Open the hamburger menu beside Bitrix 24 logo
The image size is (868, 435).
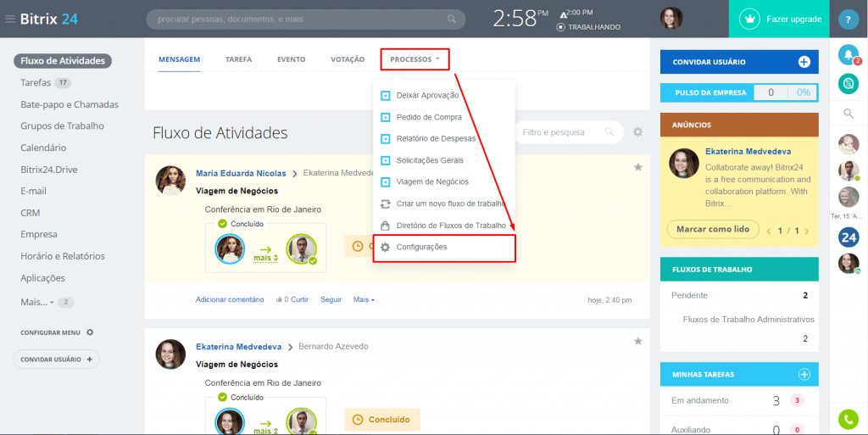10,19
